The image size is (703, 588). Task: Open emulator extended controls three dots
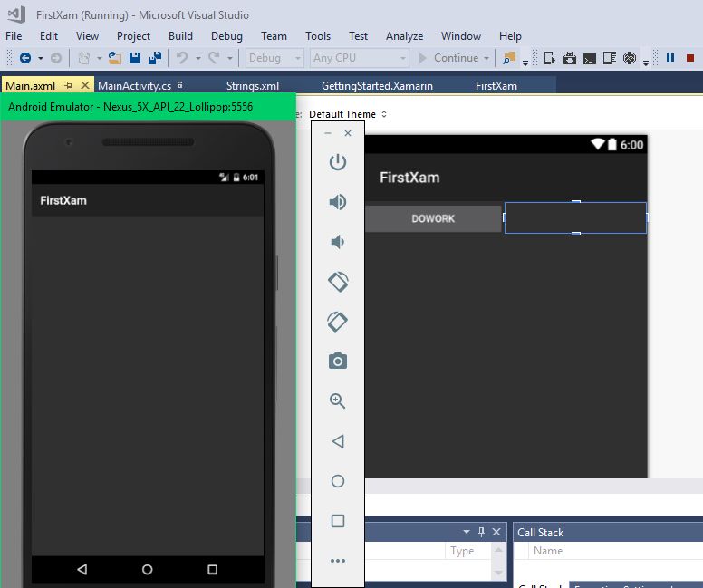[x=338, y=561]
